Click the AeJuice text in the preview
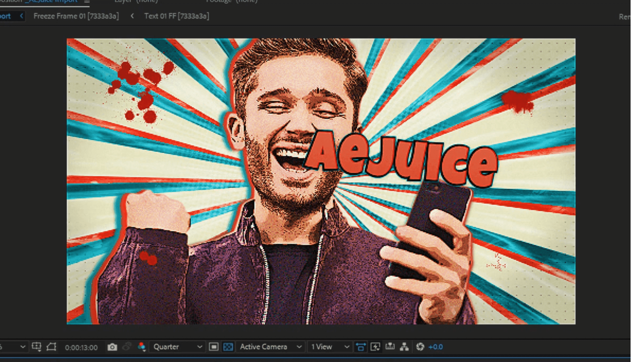This screenshot has width=644, height=362. 401,159
